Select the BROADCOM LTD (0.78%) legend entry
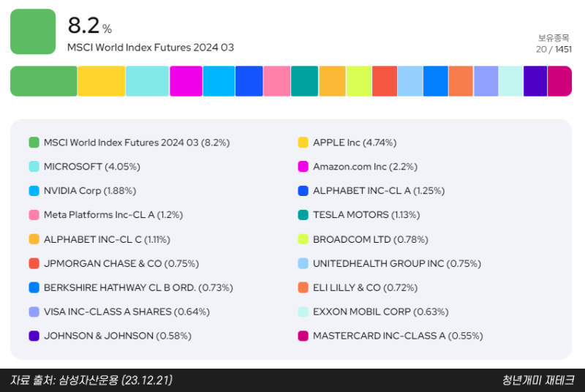This screenshot has height=392, width=585. [x=370, y=239]
